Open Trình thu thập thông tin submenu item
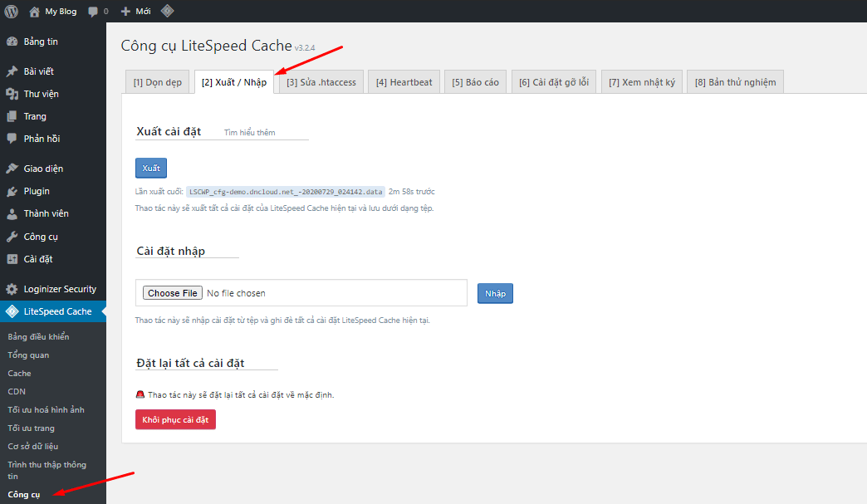Screen dimensions: 867x504 click(47, 470)
